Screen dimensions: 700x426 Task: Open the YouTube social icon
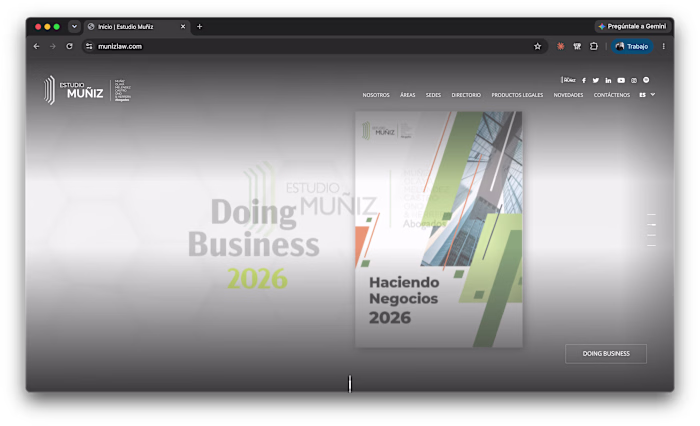point(621,80)
